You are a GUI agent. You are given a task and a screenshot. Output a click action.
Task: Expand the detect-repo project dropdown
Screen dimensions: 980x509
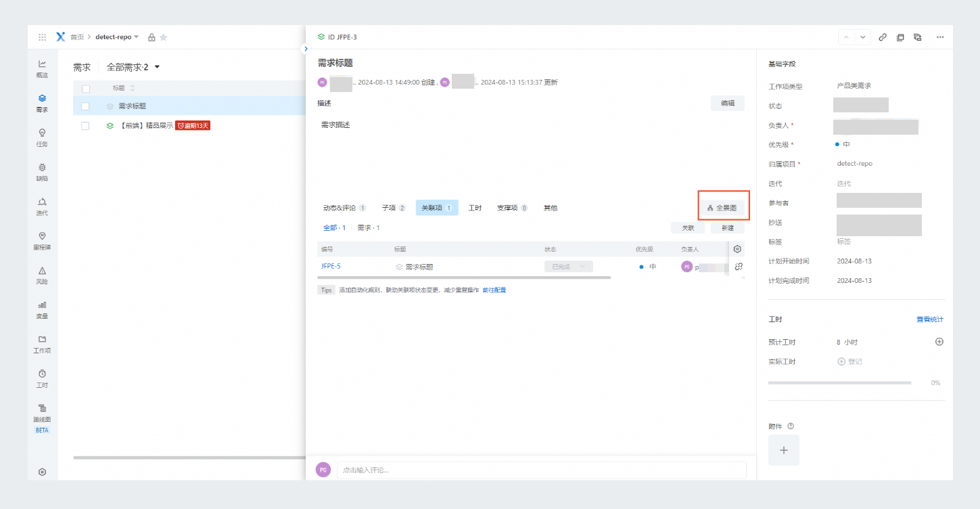point(136,37)
